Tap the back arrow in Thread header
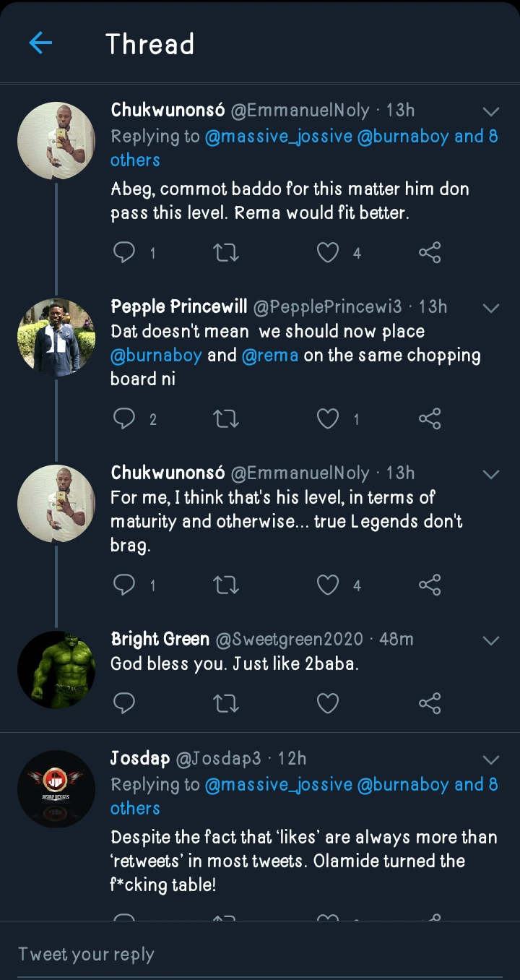 [40, 43]
